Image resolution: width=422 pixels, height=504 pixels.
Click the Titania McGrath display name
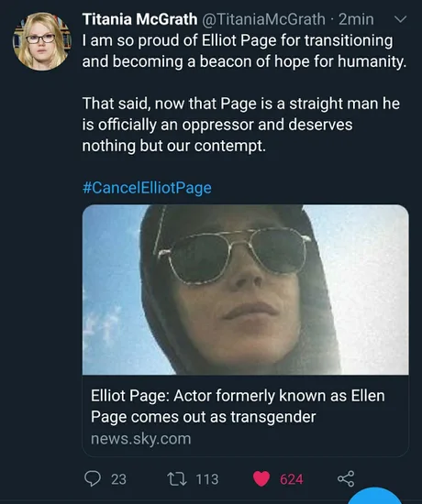point(139,19)
